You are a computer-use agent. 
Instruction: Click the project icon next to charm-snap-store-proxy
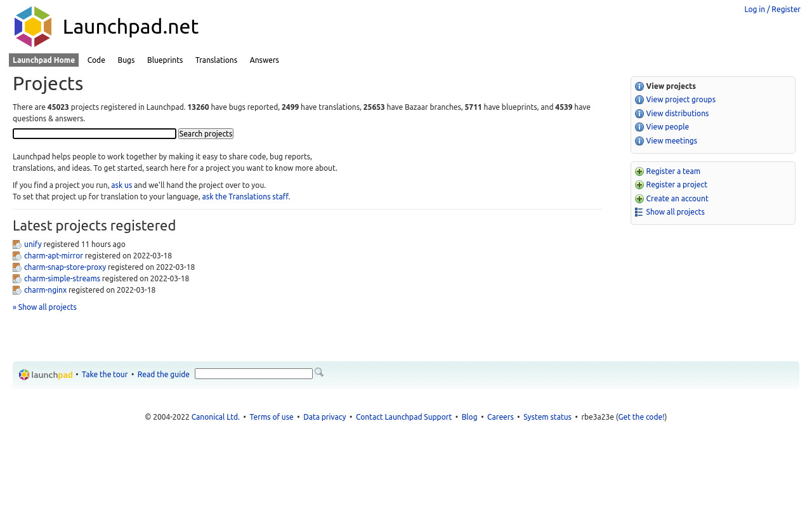click(x=17, y=267)
